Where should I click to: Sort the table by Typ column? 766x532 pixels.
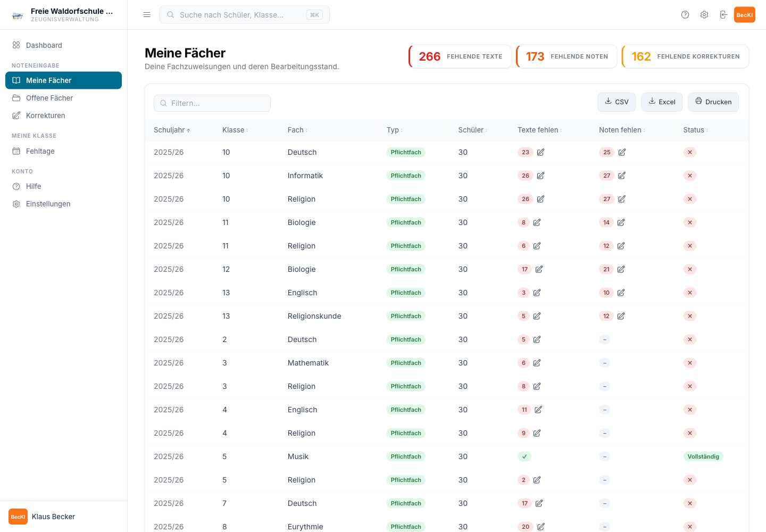(x=395, y=130)
